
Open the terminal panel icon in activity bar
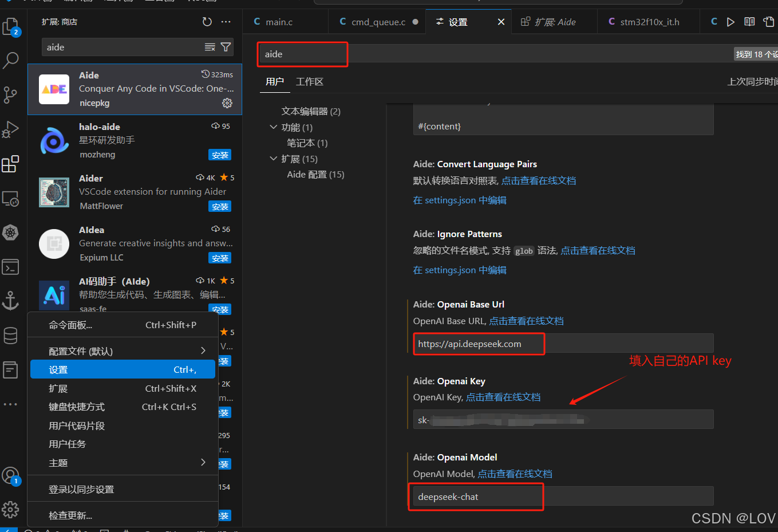pyautogui.click(x=11, y=267)
